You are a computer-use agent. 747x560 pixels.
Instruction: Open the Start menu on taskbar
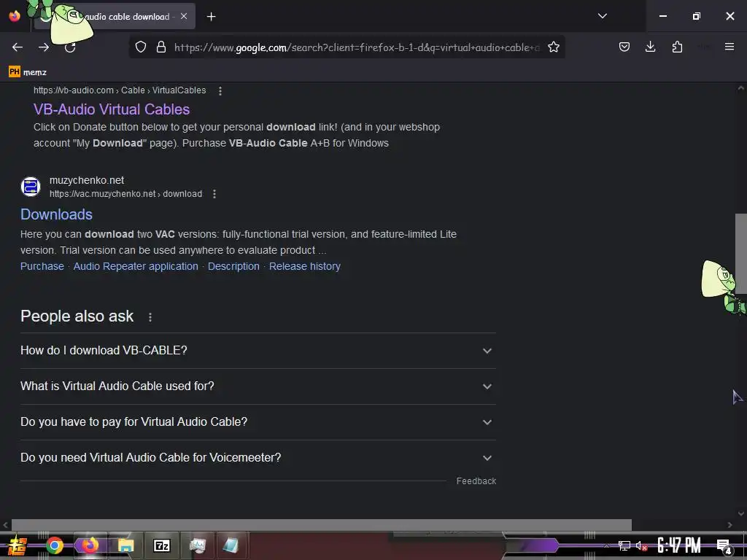click(x=18, y=545)
